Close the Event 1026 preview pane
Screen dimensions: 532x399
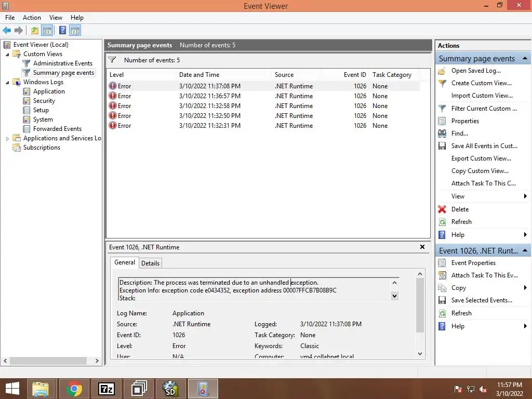422,247
